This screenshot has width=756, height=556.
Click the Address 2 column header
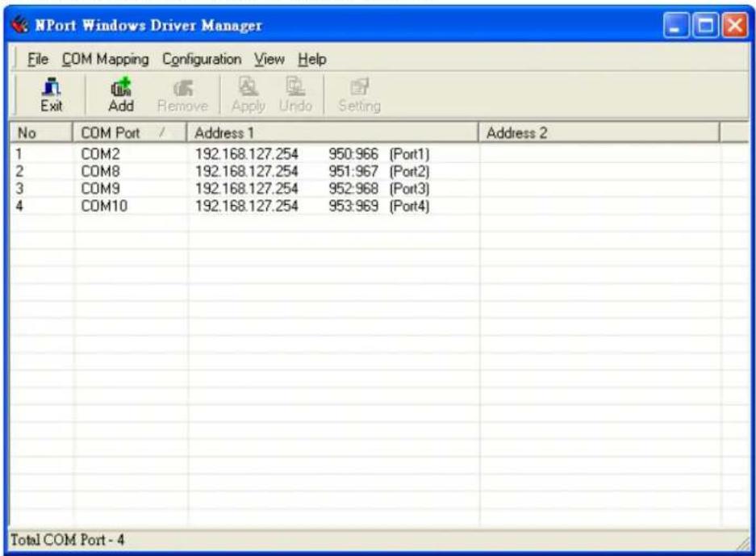tap(599, 132)
